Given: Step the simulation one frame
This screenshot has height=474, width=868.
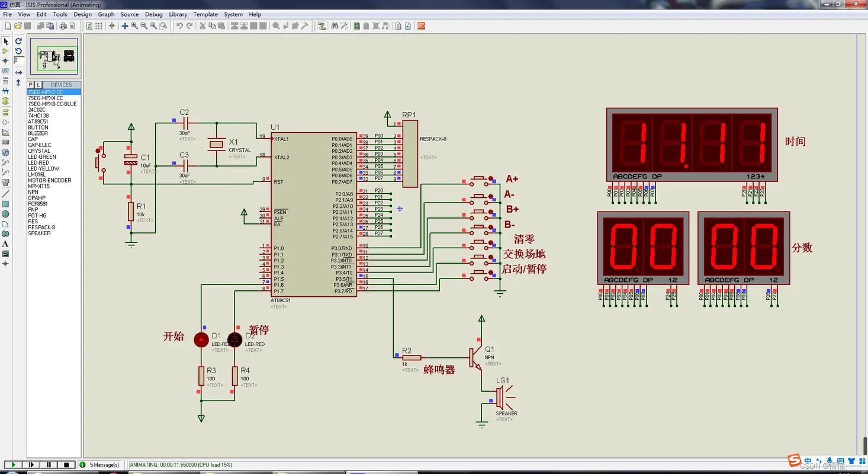Looking at the screenshot, I should (31, 465).
